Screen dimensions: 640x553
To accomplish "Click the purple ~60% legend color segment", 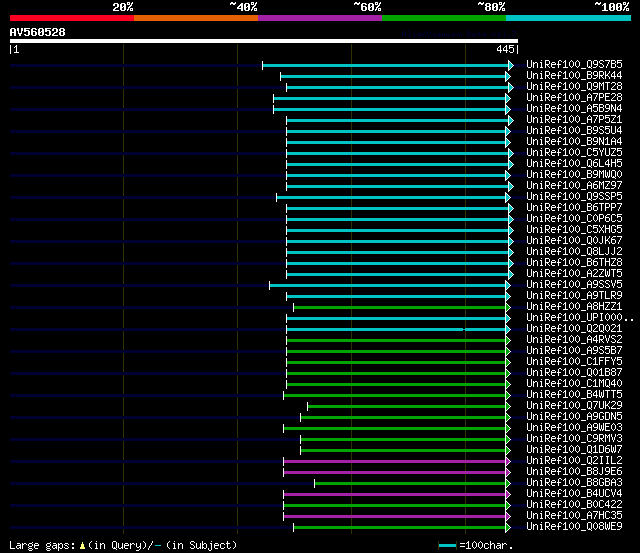I will 320,18.
